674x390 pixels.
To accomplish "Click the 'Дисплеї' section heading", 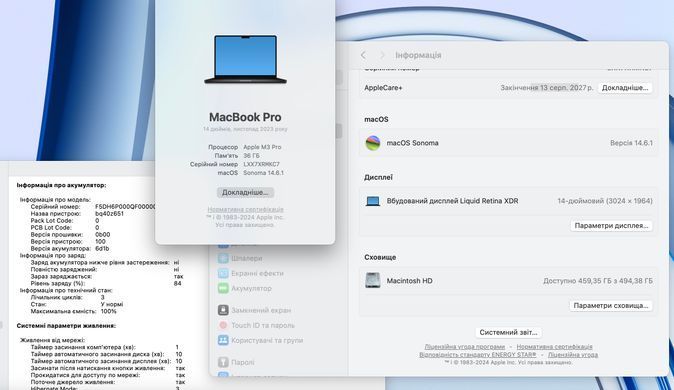I will 378,177.
